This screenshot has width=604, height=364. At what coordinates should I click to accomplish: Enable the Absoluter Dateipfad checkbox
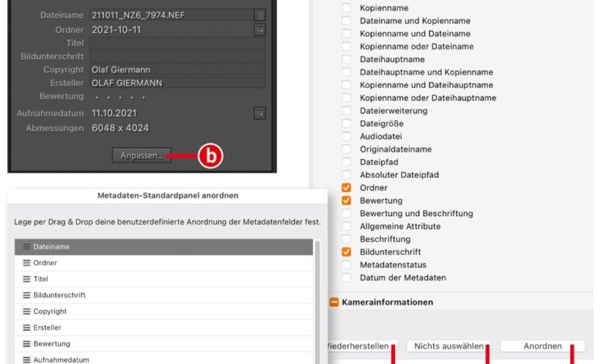coord(346,174)
